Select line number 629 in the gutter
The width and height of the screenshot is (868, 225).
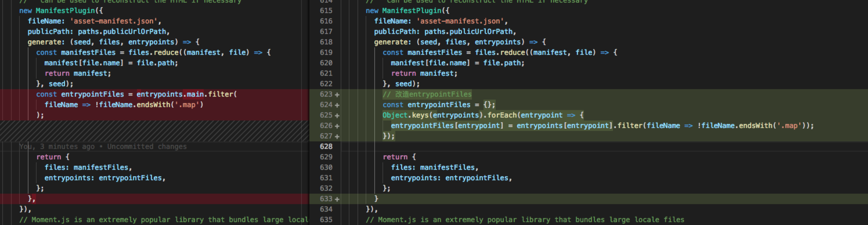coord(326,157)
